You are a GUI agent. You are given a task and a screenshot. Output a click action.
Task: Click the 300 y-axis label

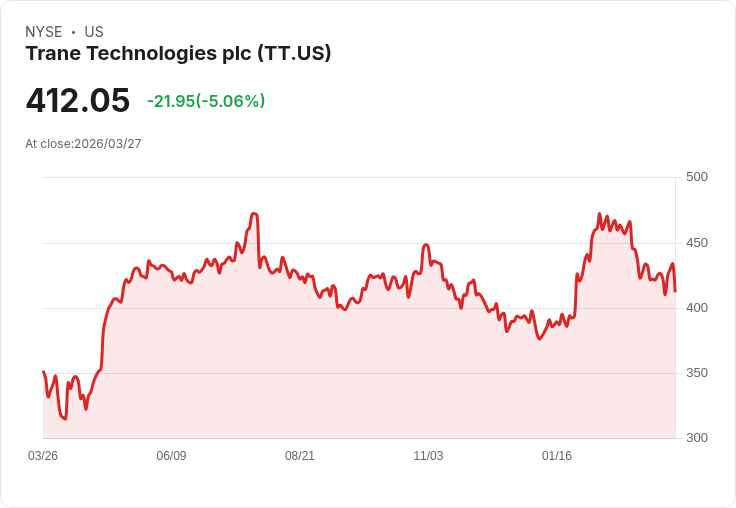point(697,438)
